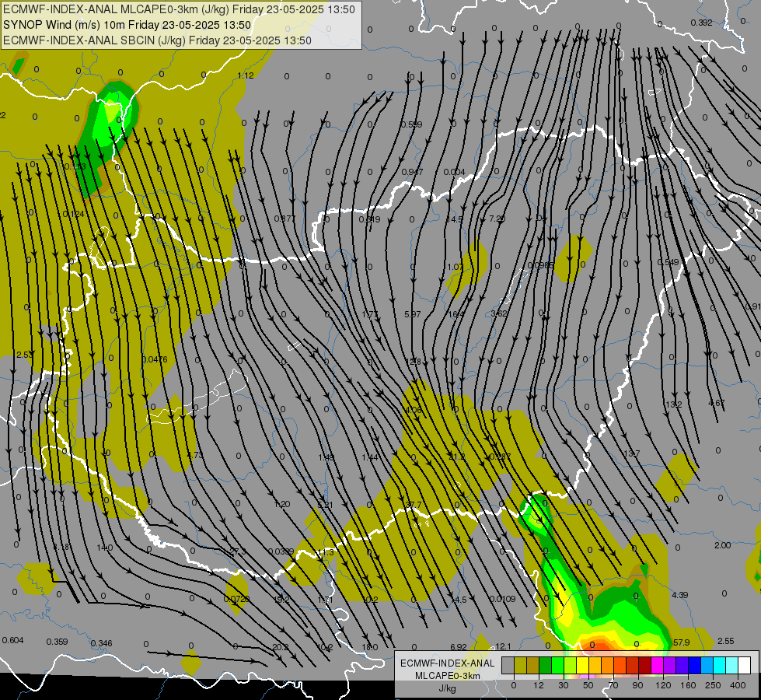This screenshot has height=700, width=761.
Task: Click the map value '0.359'
Action: pyautogui.click(x=58, y=642)
